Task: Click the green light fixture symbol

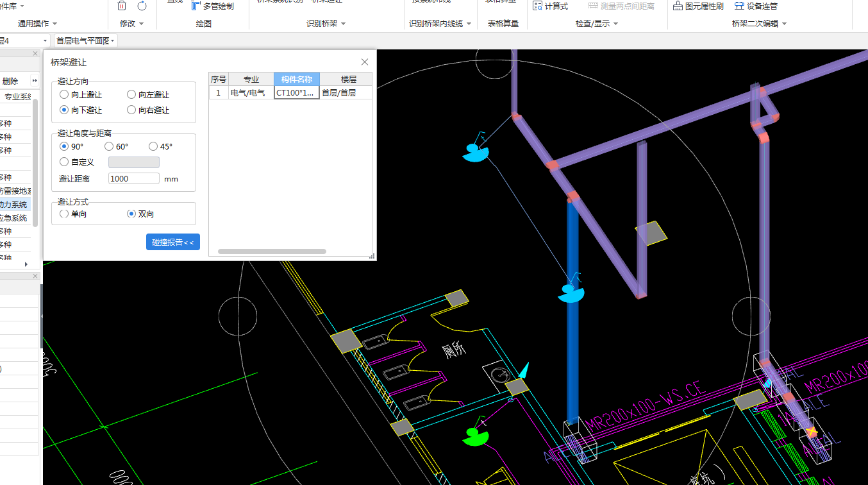Action: [475, 437]
